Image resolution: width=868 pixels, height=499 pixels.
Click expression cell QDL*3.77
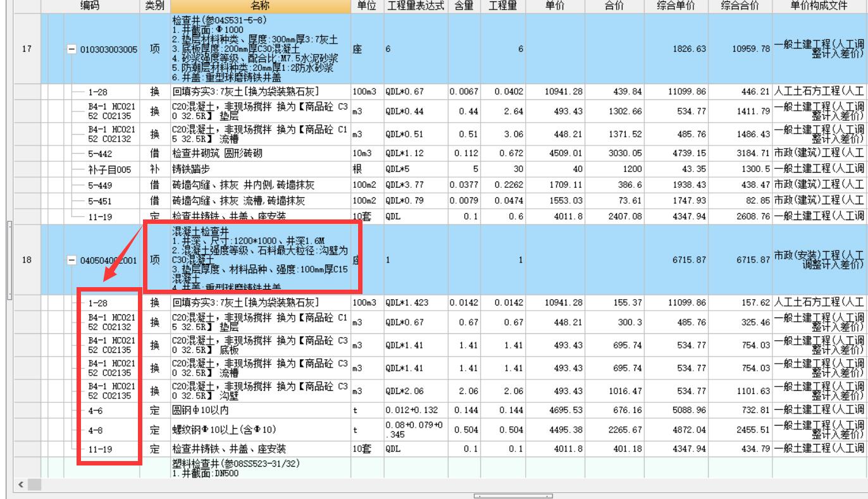point(414,187)
